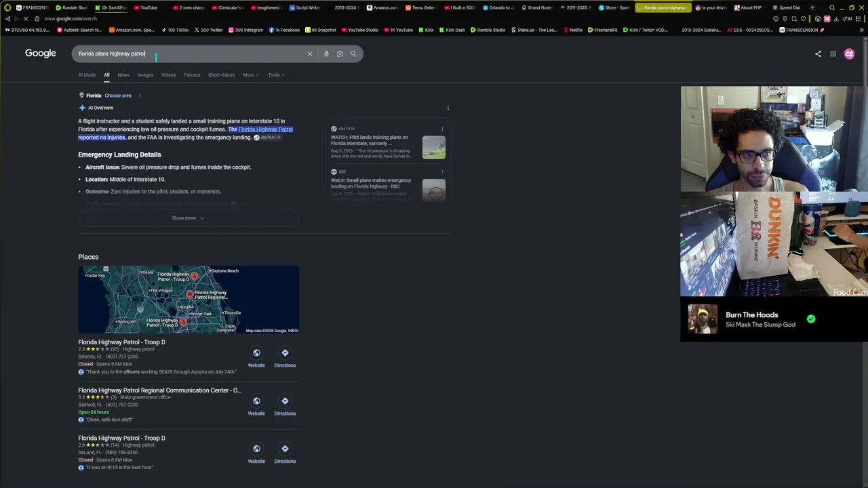
Task: Switch to the Rumble Studio browser tab
Action: [x=71, y=7]
